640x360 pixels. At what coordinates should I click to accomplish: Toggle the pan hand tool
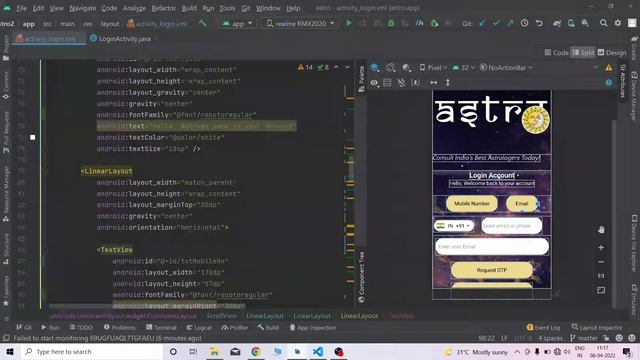[601, 229]
